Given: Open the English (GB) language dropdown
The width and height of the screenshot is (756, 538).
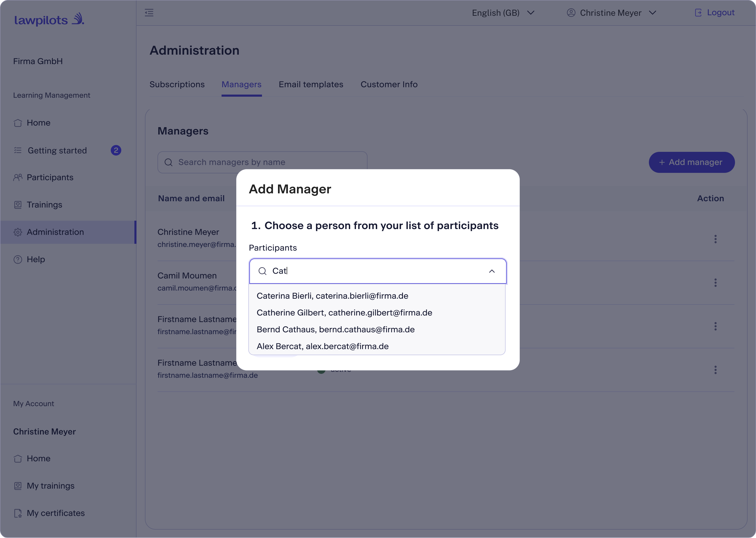Looking at the screenshot, I should [503, 13].
